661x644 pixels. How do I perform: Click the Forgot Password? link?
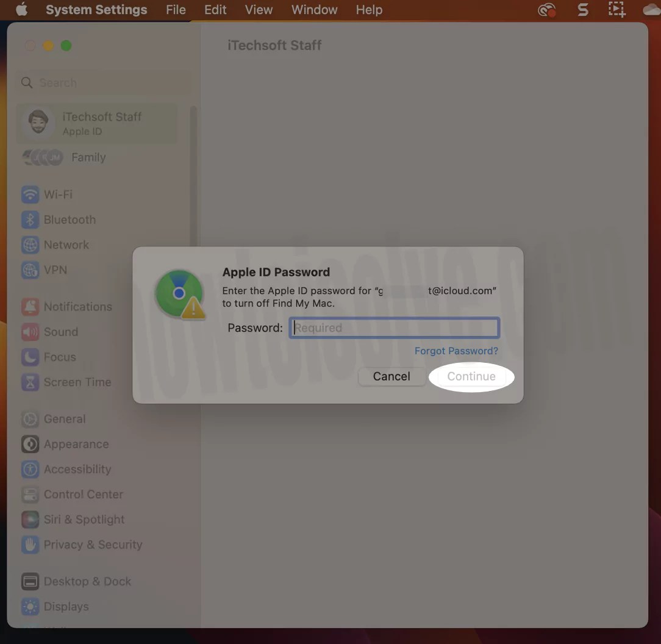coord(456,351)
